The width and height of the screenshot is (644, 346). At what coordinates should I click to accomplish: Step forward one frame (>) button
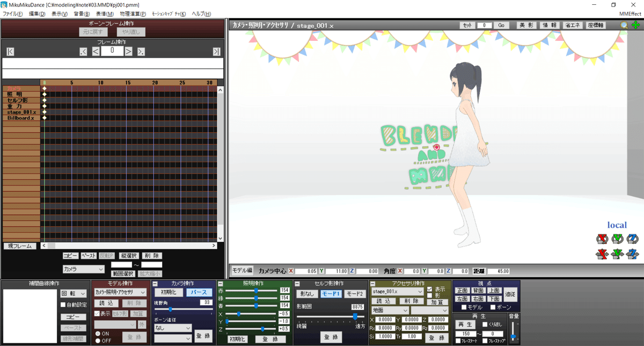click(129, 52)
